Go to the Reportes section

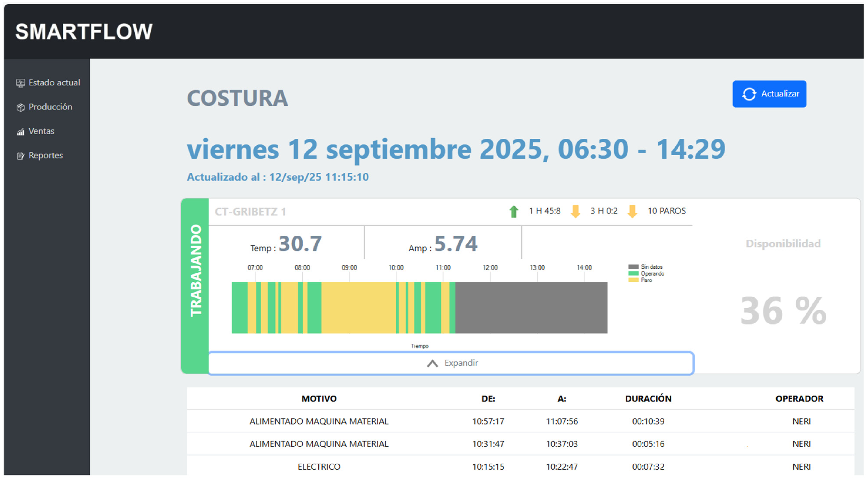click(x=45, y=156)
